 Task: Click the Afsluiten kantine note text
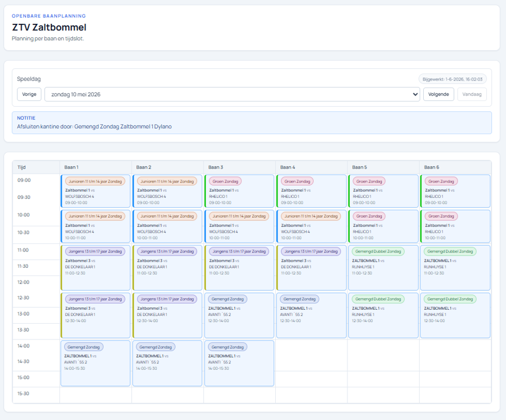[x=94, y=127]
